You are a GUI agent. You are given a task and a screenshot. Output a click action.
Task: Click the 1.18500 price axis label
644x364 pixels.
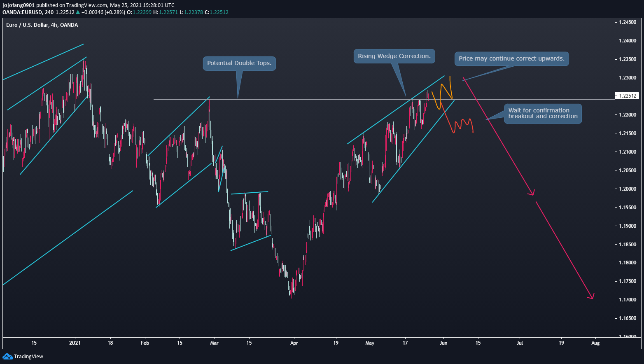tap(628, 245)
